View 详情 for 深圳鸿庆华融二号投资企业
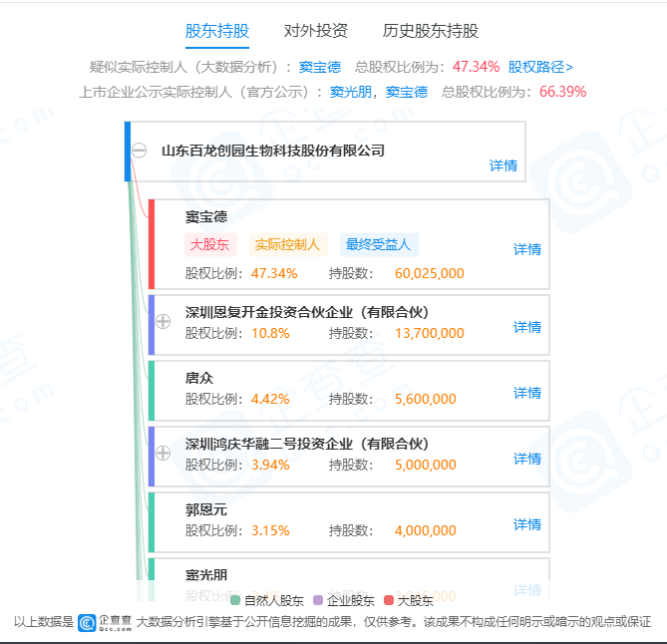The image size is (667, 644). [527, 459]
